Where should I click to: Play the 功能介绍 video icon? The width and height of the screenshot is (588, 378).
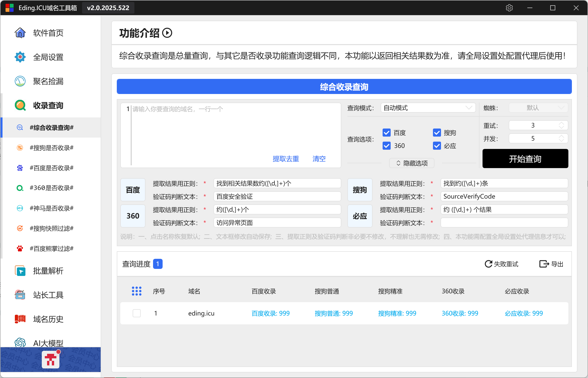167,33
